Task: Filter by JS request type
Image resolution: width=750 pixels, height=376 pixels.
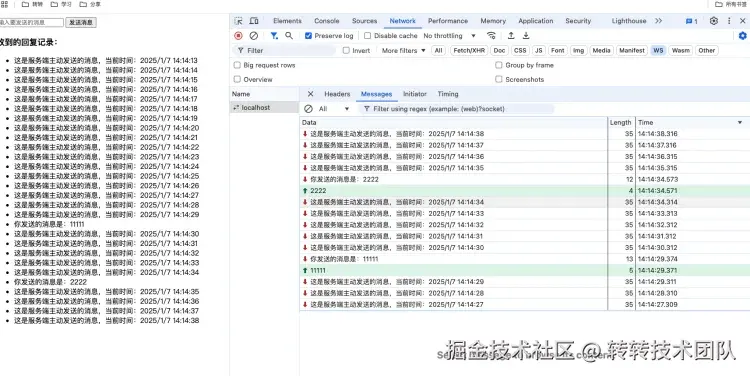Action: [539, 51]
